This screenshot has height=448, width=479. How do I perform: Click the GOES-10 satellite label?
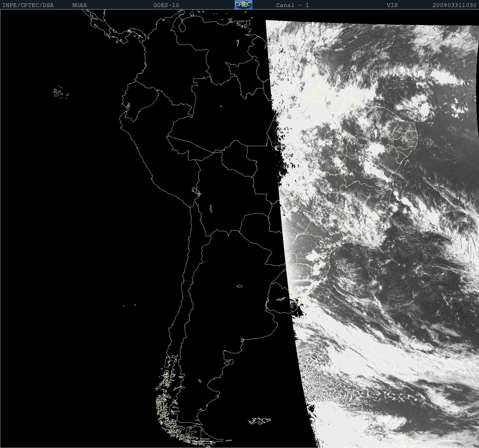point(166,5)
